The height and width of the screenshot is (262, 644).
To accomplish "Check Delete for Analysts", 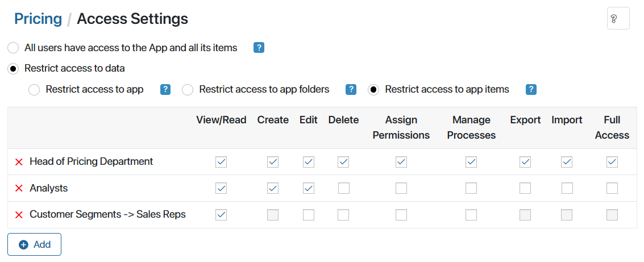I will pos(343,189).
